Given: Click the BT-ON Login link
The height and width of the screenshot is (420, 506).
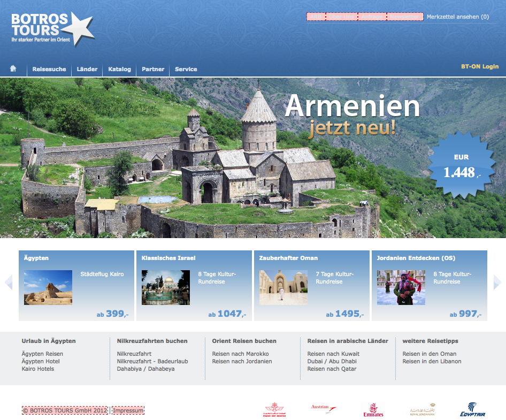Looking at the screenshot, I should [480, 66].
